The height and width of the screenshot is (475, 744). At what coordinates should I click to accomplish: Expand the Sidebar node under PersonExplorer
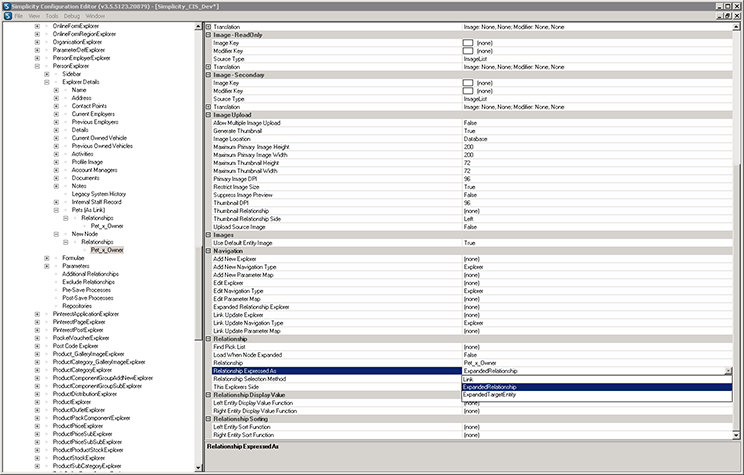46,74
